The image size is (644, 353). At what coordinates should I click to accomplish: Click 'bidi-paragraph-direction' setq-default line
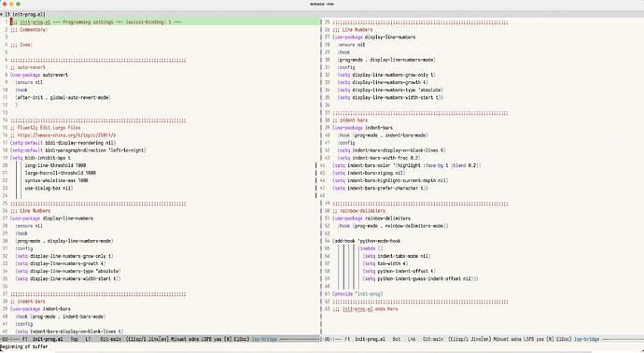click(78, 150)
